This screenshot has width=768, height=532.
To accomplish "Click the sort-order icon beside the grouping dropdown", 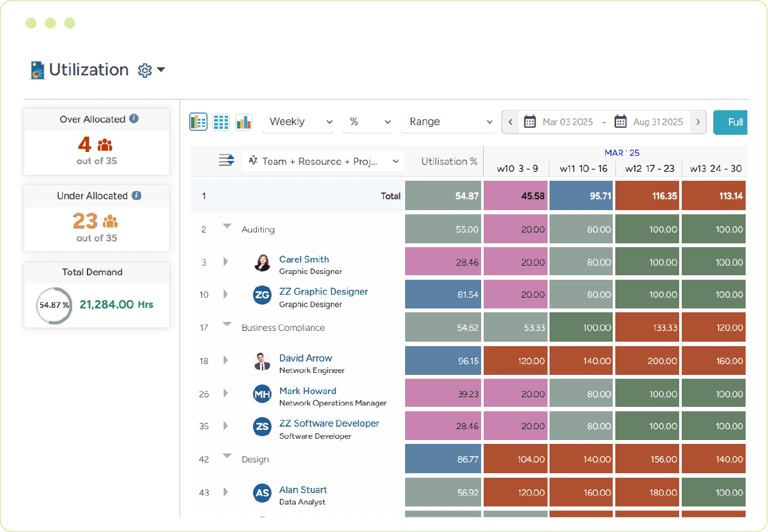I will pos(227,161).
